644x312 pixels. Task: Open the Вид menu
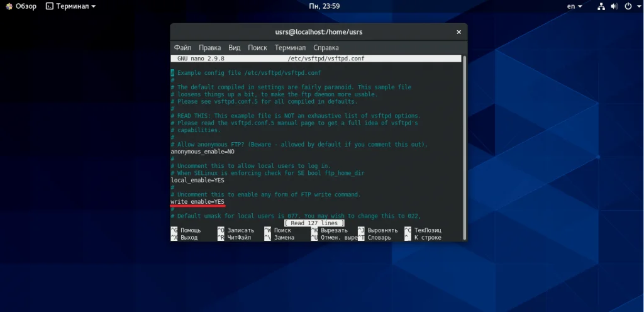click(x=234, y=48)
